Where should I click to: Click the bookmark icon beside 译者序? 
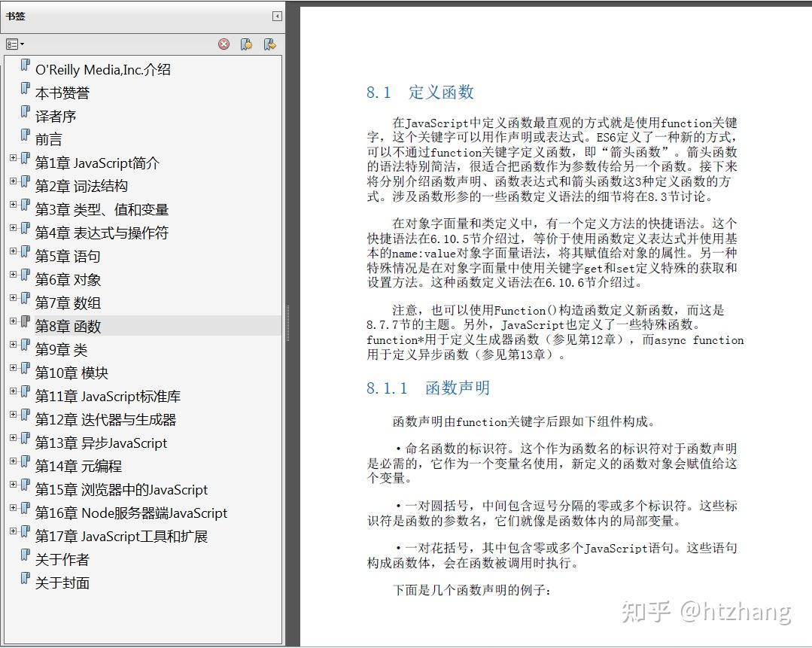coord(26,115)
